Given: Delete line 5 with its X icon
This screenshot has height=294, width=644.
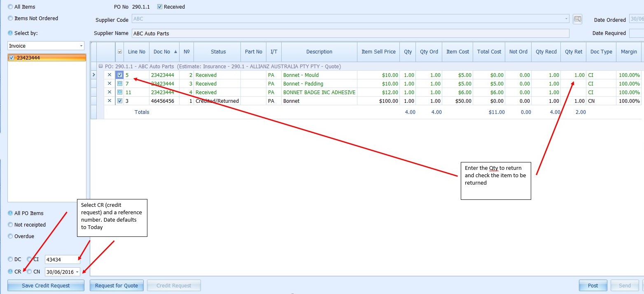Looking at the screenshot, I should tap(110, 75).
